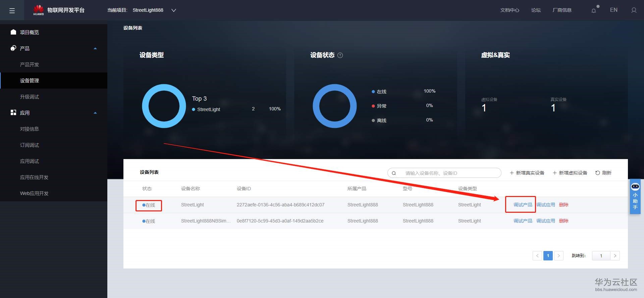This screenshot has width=644, height=298.
Task: Switch language to EN
Action: click(x=614, y=10)
